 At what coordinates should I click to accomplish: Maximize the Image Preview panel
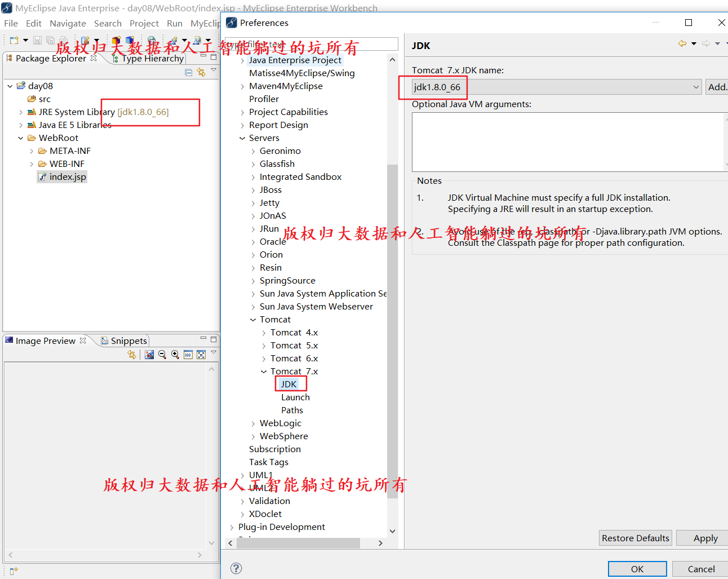tap(214, 339)
